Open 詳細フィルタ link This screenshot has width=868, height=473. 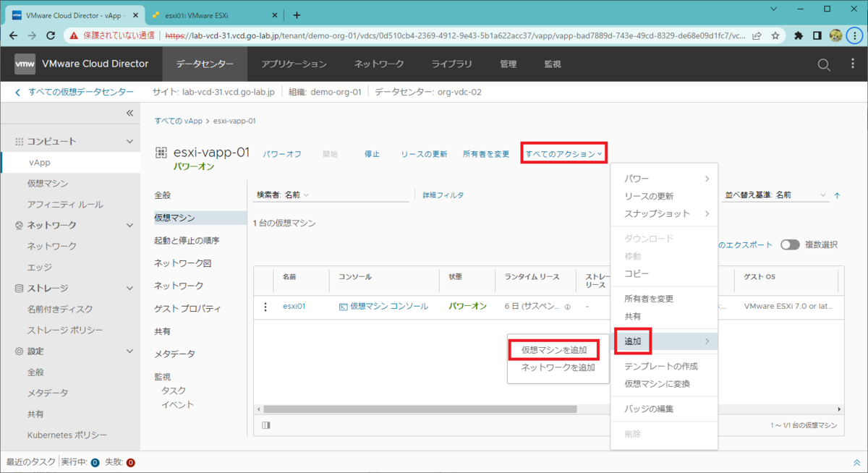(x=443, y=195)
